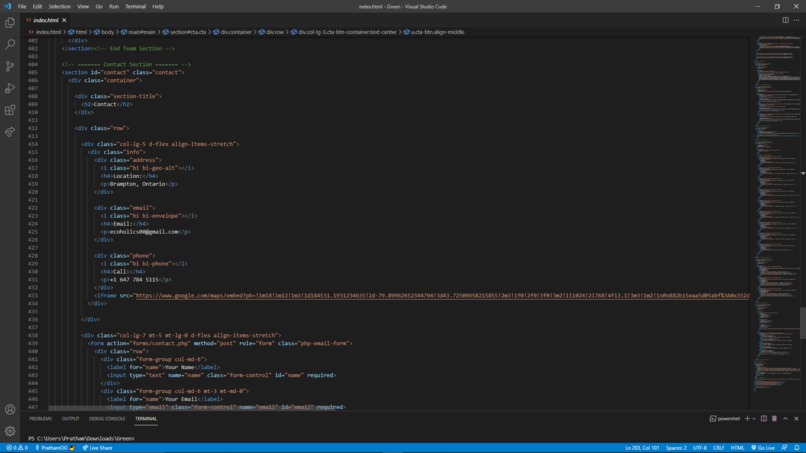Close the index.html editor tab
The image size is (806, 453).
64,20
